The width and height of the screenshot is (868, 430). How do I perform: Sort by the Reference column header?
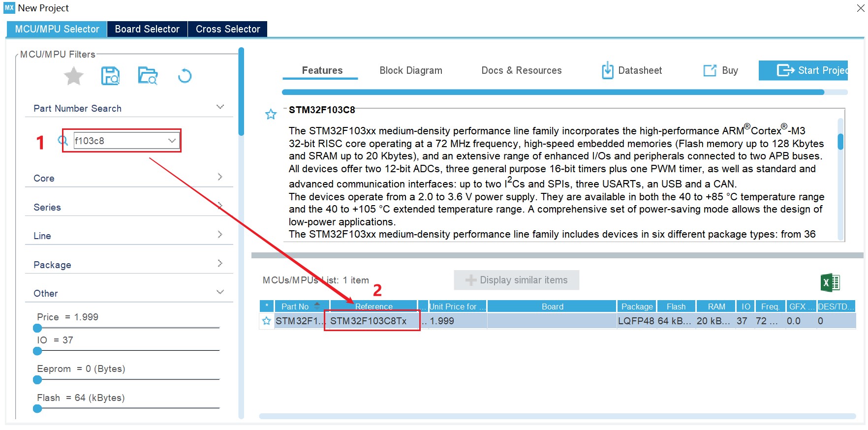point(373,306)
